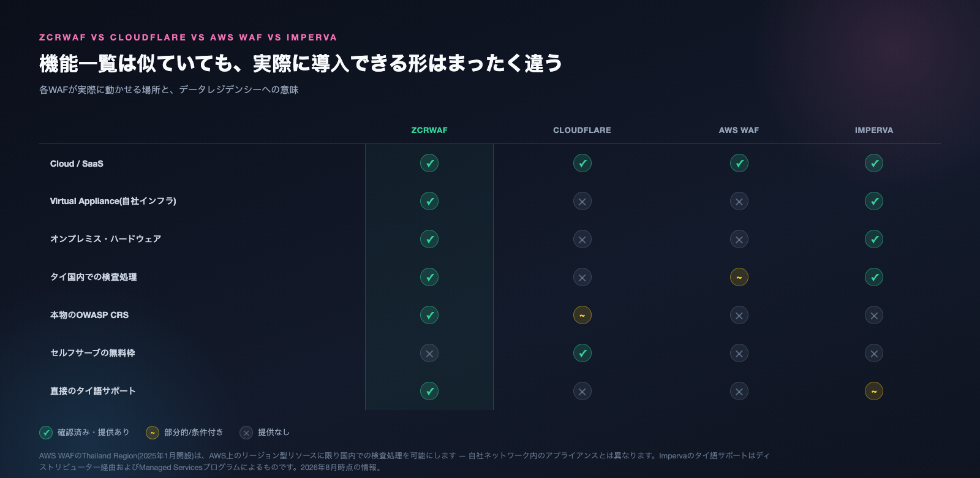Click the AWS WAF Thailand Region footnote
Screen dimensions: 980x478
404,461
